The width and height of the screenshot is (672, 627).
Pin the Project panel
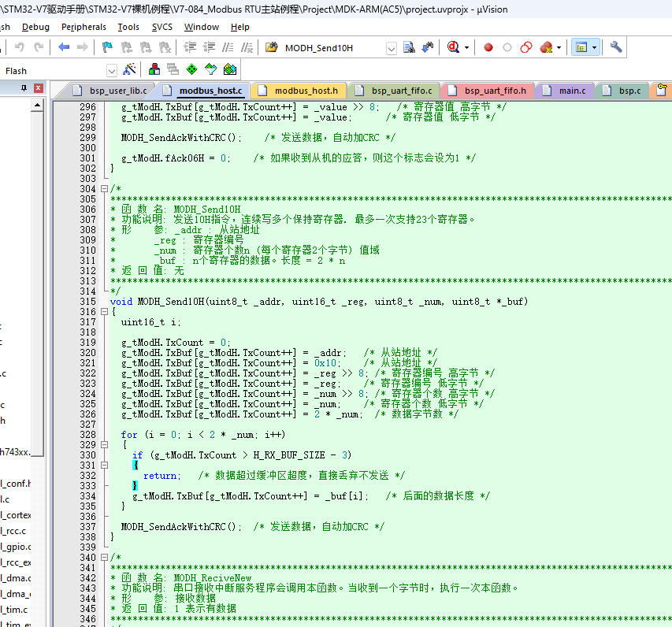coord(24,88)
